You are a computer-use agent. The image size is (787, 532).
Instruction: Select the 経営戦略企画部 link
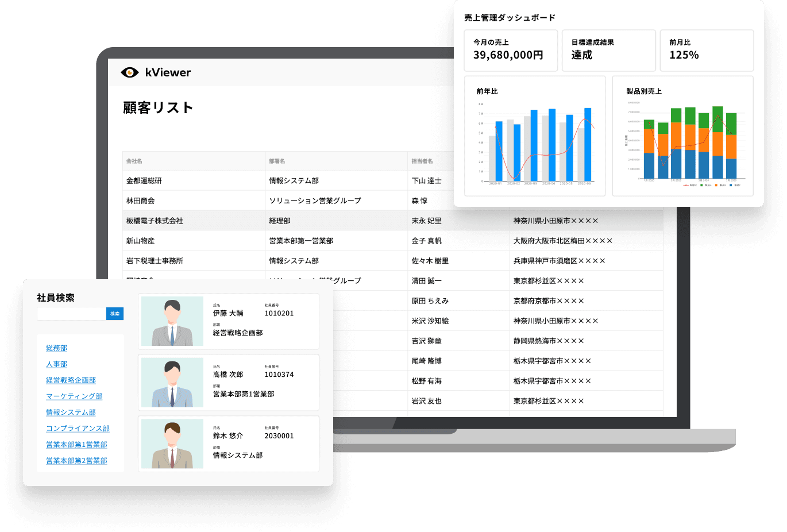point(70,380)
